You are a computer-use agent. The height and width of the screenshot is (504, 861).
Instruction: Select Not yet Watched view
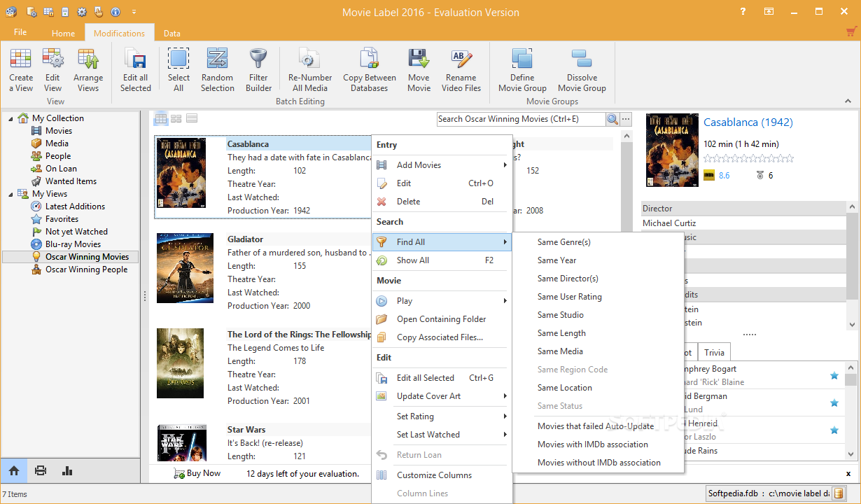tap(76, 232)
